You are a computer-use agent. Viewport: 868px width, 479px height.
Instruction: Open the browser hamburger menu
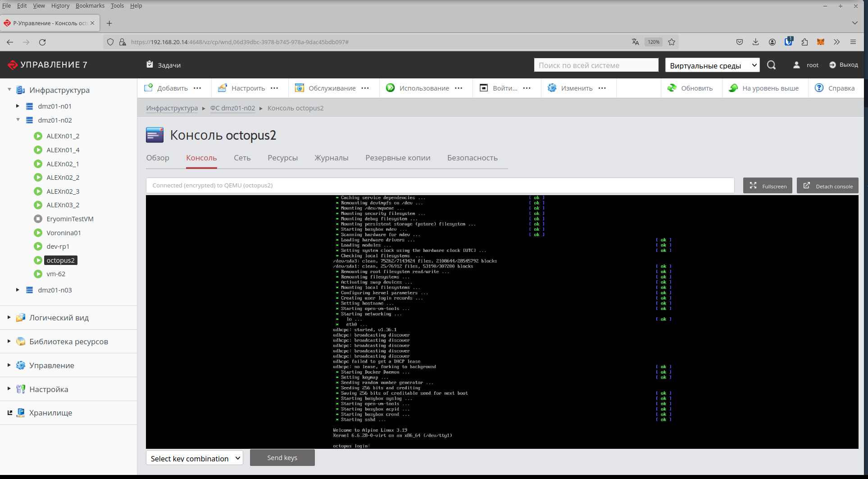click(853, 42)
